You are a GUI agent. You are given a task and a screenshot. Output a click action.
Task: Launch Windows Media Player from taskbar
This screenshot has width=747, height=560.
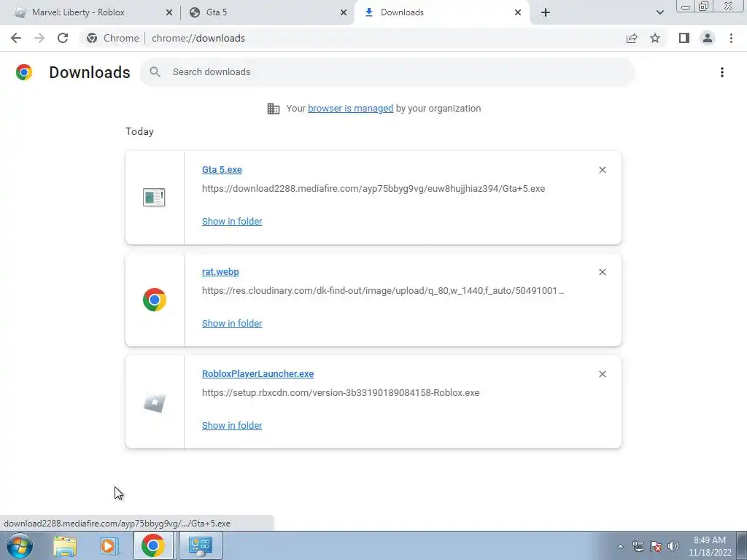click(109, 546)
